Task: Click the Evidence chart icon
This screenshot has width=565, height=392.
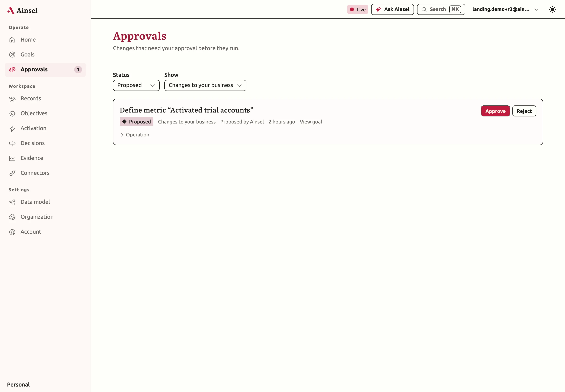Action: [12, 158]
